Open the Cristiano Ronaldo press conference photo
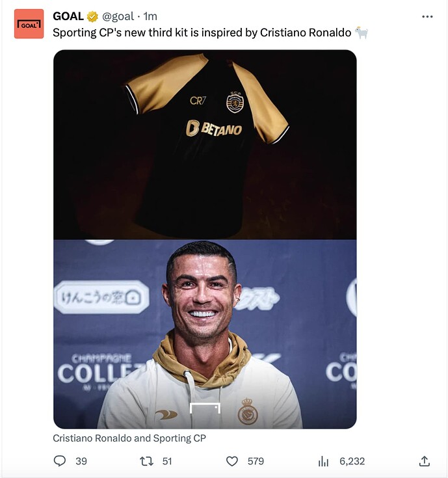This screenshot has height=478, width=448. pos(205,334)
